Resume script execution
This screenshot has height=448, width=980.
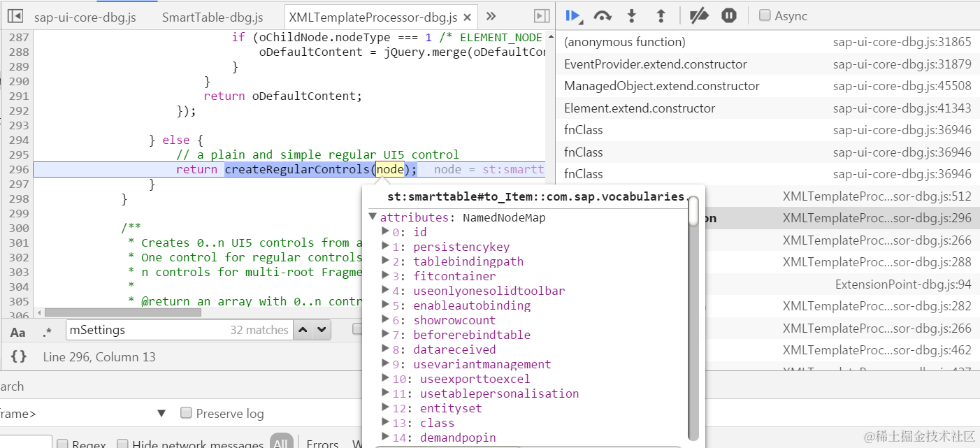click(574, 15)
